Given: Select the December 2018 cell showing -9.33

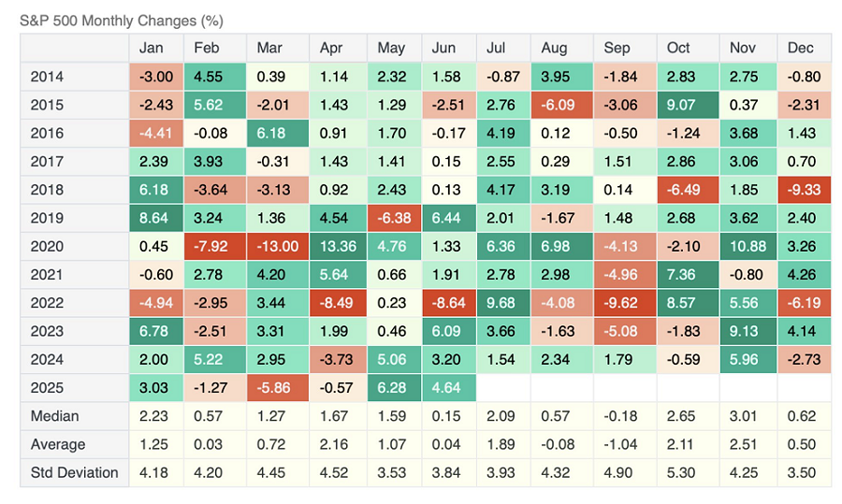Looking at the screenshot, I should (804, 190).
